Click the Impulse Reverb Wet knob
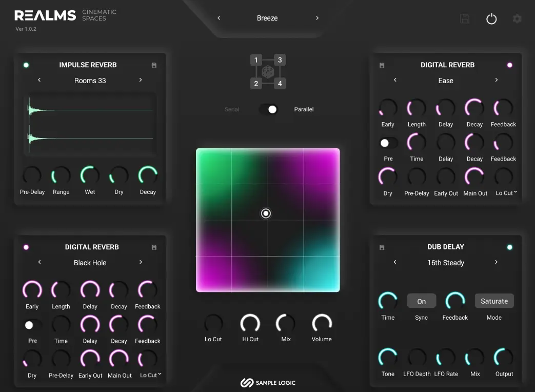535x392 pixels. pos(90,175)
